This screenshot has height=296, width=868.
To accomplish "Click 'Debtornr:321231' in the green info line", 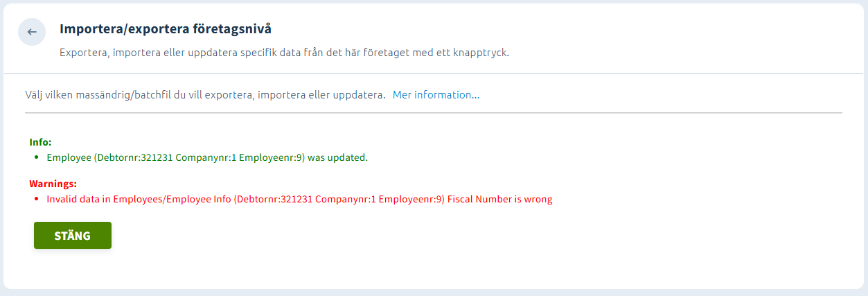I will pos(133,157).
